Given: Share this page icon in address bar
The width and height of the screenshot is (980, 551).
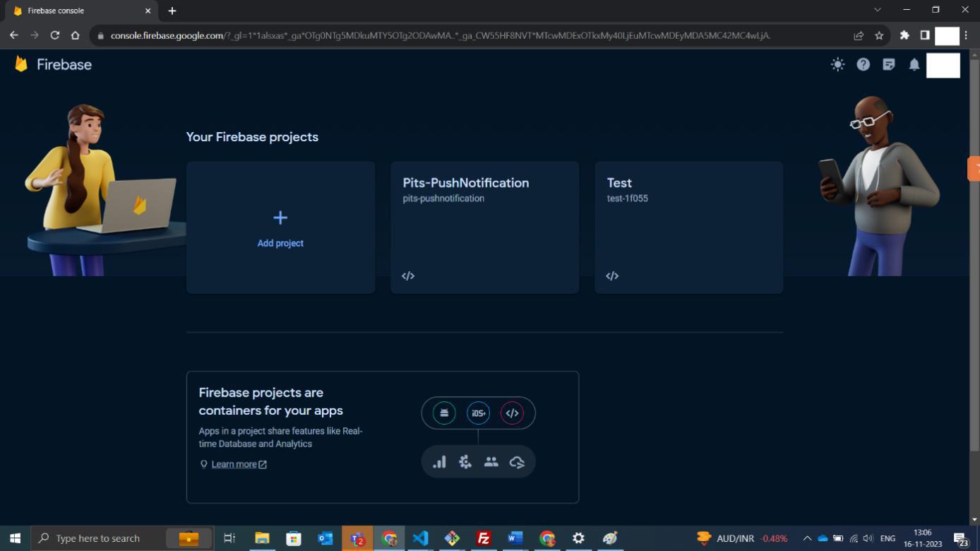Looking at the screenshot, I should (x=859, y=35).
